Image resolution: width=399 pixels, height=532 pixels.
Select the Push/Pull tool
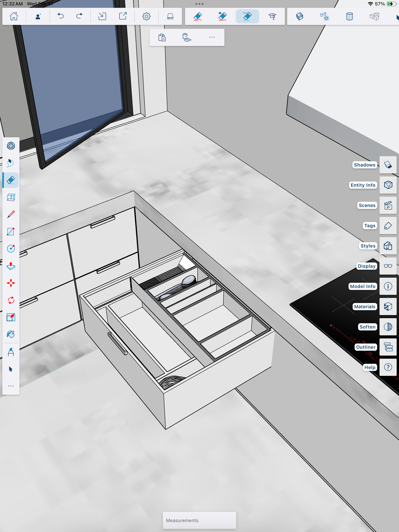11,266
